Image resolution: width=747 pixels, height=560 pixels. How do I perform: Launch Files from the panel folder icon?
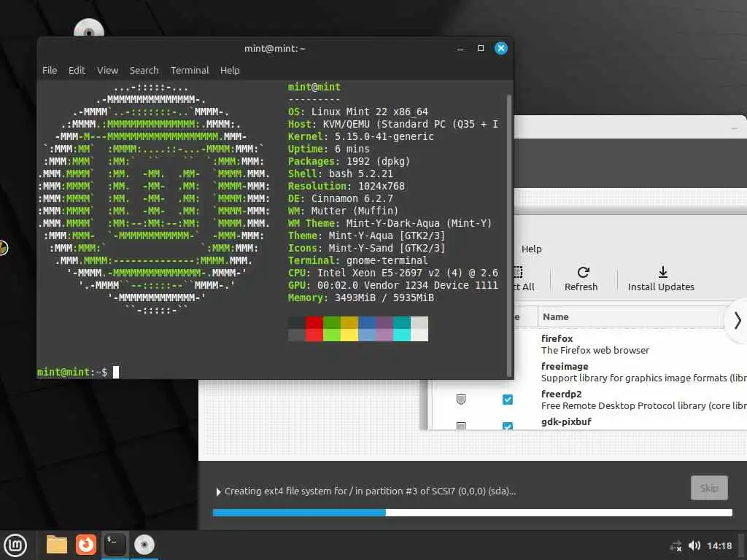pyautogui.click(x=57, y=545)
